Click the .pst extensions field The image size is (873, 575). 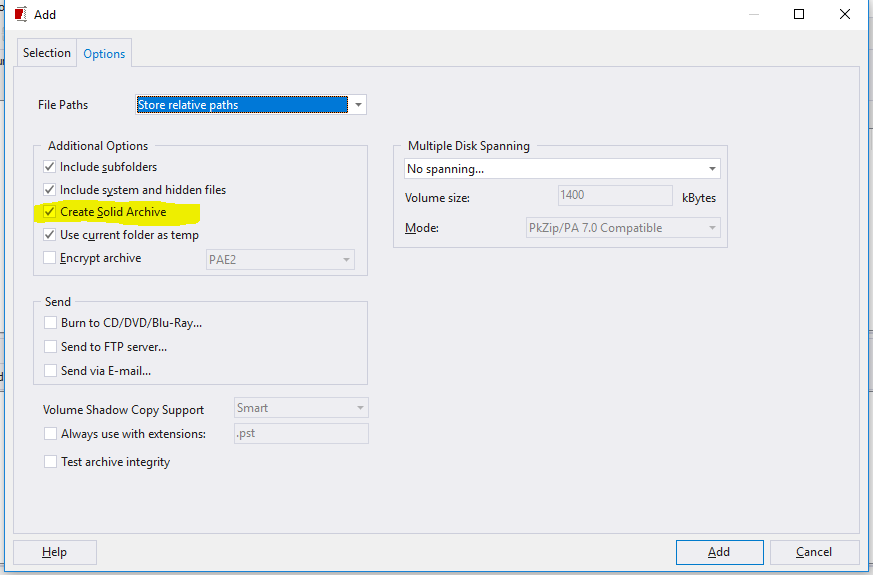click(301, 434)
